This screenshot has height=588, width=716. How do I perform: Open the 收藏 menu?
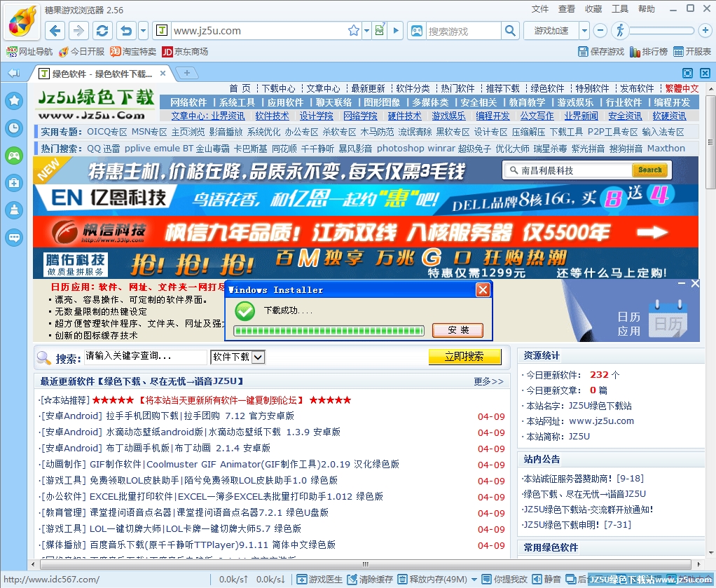pyautogui.click(x=593, y=9)
